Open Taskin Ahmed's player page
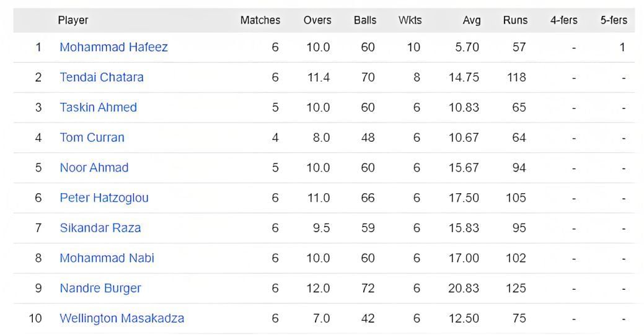Image resolution: width=644 pixels, height=335 pixels. 98,107
